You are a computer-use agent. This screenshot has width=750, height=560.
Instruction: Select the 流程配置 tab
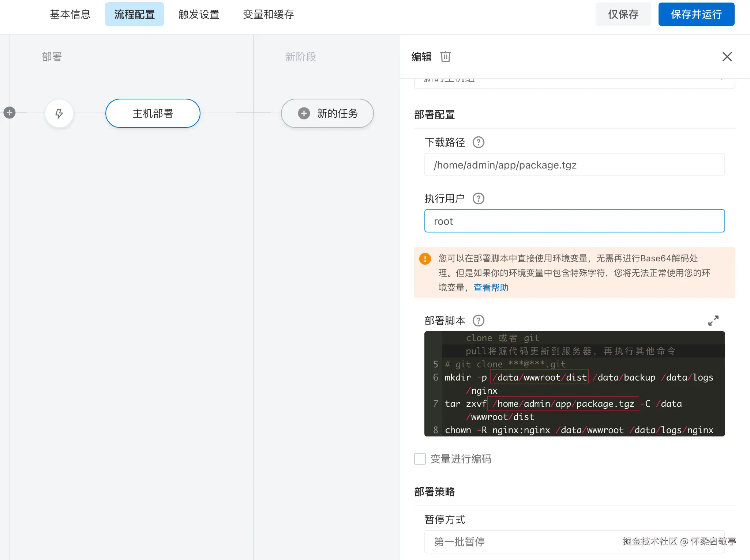click(x=135, y=14)
